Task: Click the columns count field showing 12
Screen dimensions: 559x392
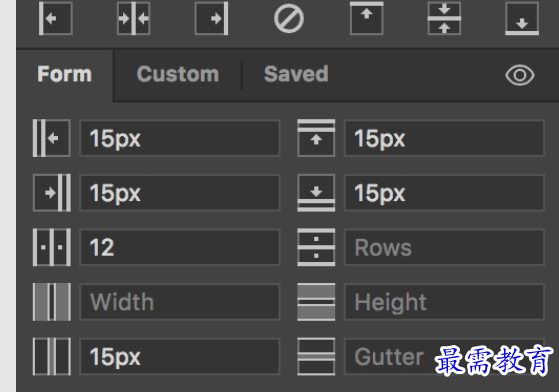Action: pos(180,247)
